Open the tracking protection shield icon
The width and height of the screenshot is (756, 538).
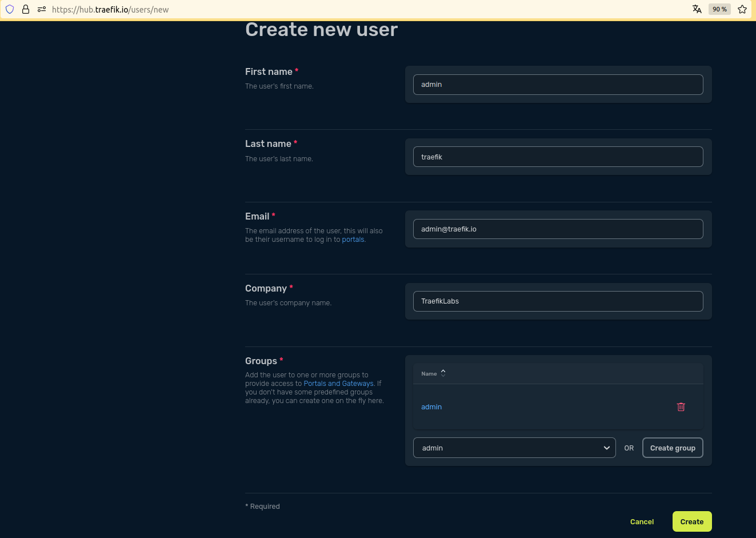9,9
